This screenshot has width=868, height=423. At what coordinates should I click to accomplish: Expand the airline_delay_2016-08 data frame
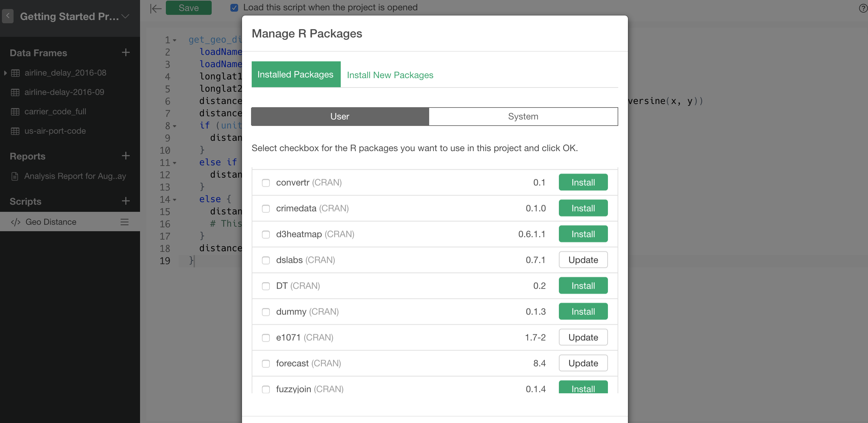pyautogui.click(x=5, y=73)
